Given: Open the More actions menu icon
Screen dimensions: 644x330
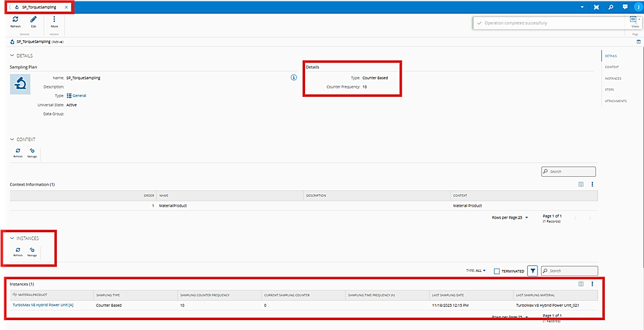Looking at the screenshot, I should point(54,20).
